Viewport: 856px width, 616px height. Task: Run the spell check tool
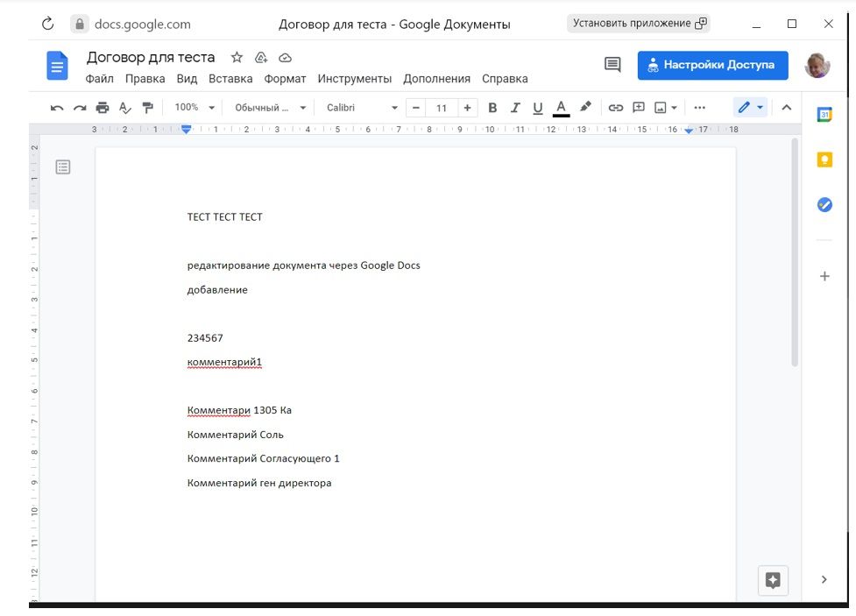point(124,108)
